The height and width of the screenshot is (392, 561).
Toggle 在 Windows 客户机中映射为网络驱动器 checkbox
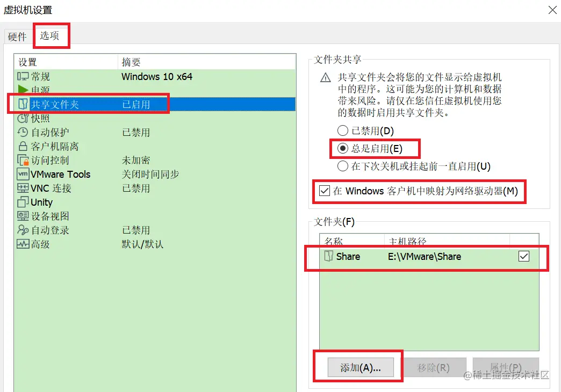point(325,191)
